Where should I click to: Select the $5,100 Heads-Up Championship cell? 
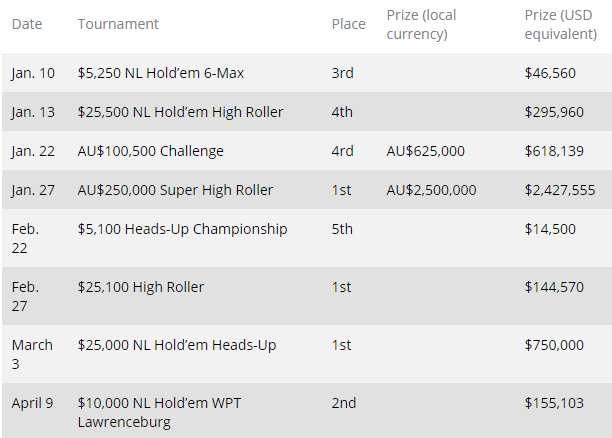pyautogui.click(x=182, y=229)
